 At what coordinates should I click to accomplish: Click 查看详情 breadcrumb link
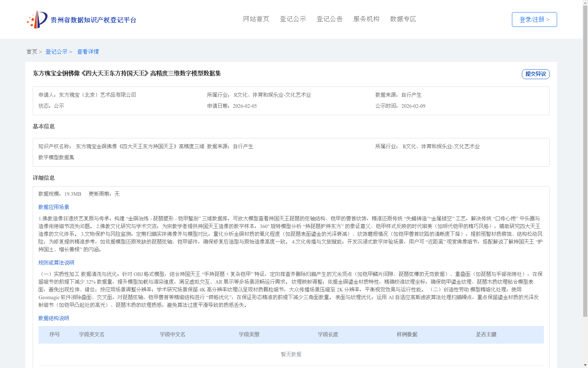[88, 52]
